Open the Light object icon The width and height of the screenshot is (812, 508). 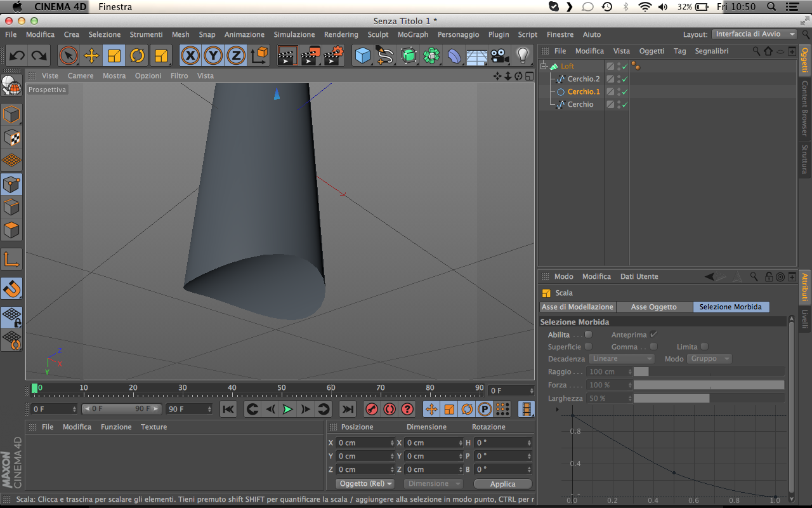522,56
